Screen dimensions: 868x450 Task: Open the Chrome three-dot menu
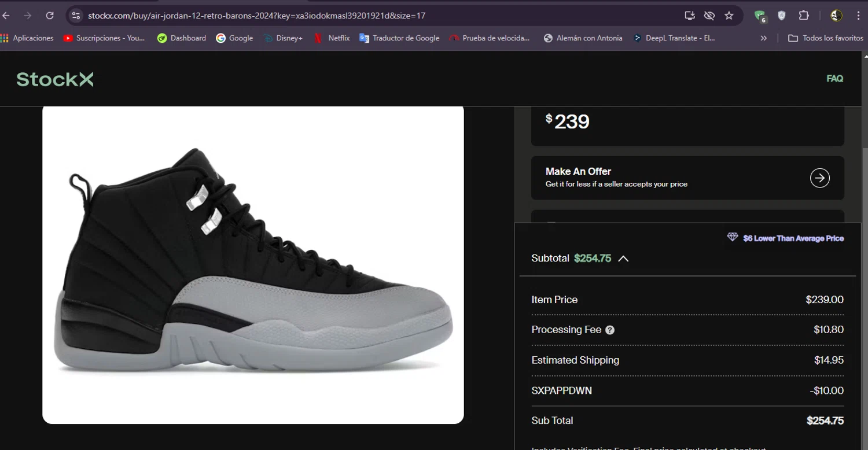coord(859,16)
